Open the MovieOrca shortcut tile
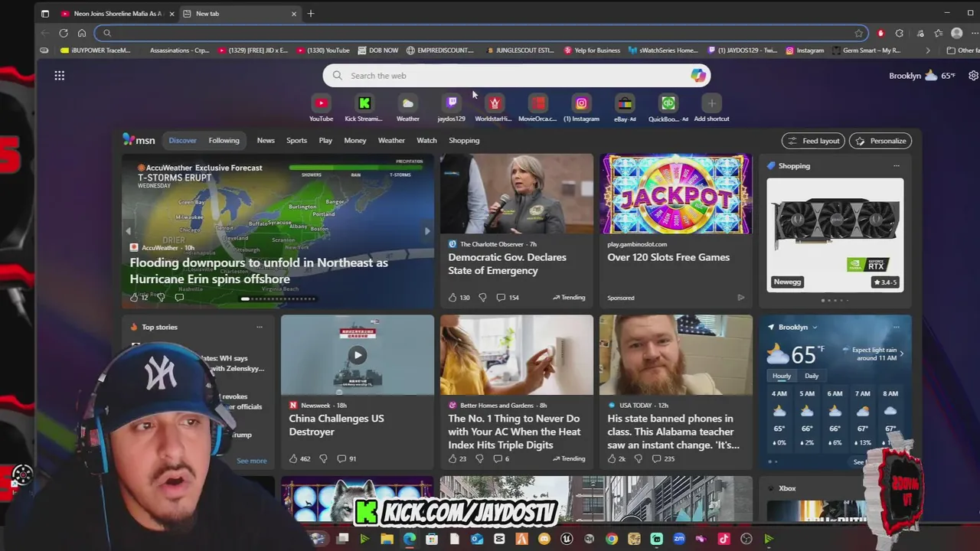The width and height of the screenshot is (980, 551). (537, 108)
